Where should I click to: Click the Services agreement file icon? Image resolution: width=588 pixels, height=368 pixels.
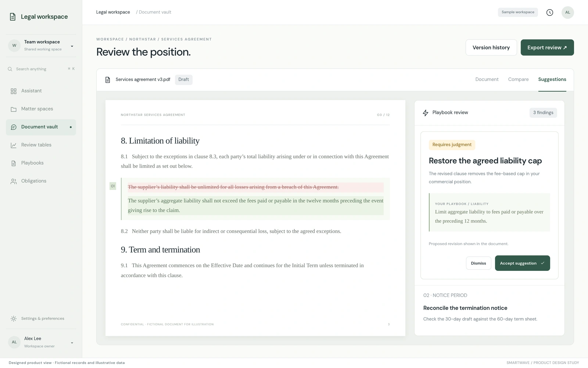click(108, 79)
